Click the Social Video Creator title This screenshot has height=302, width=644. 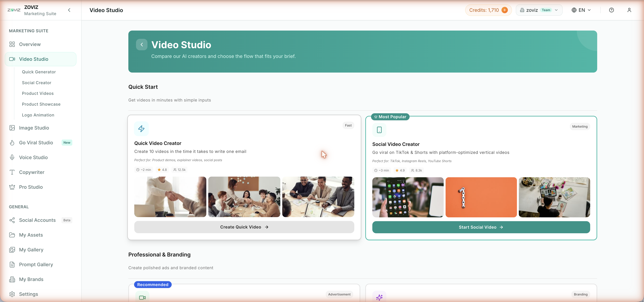(x=396, y=144)
